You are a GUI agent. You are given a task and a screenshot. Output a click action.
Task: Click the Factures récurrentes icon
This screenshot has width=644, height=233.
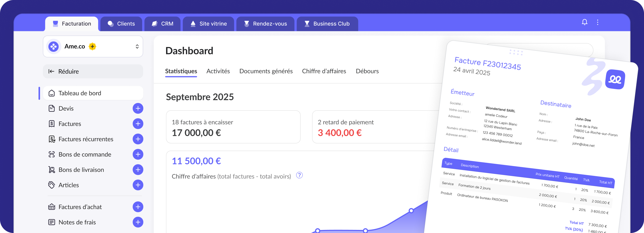52,139
